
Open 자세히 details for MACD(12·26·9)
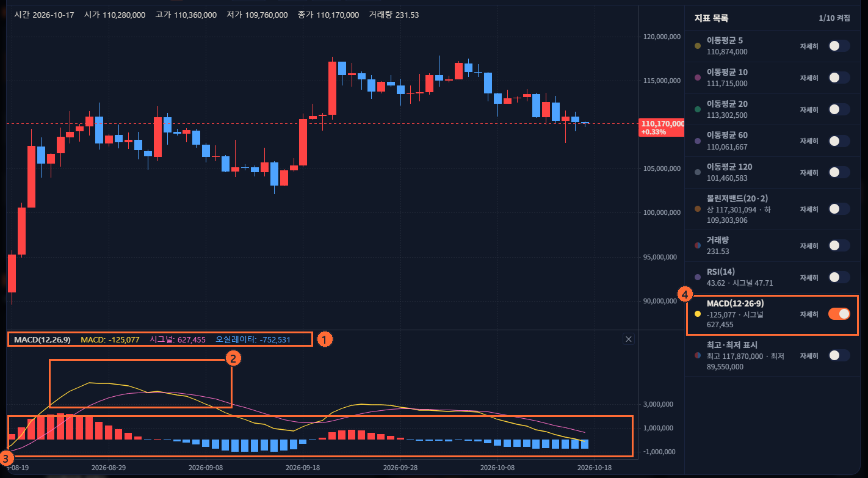coord(809,314)
